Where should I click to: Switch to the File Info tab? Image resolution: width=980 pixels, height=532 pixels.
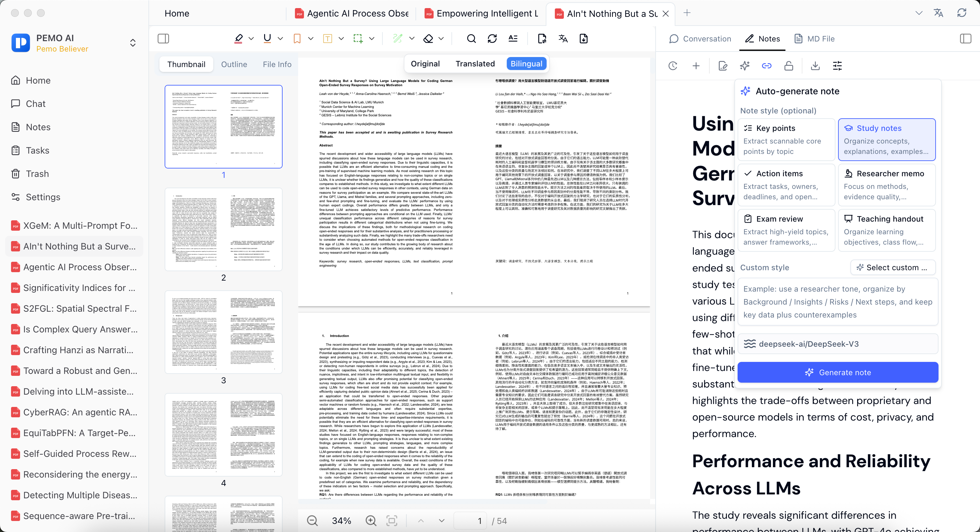(x=277, y=64)
